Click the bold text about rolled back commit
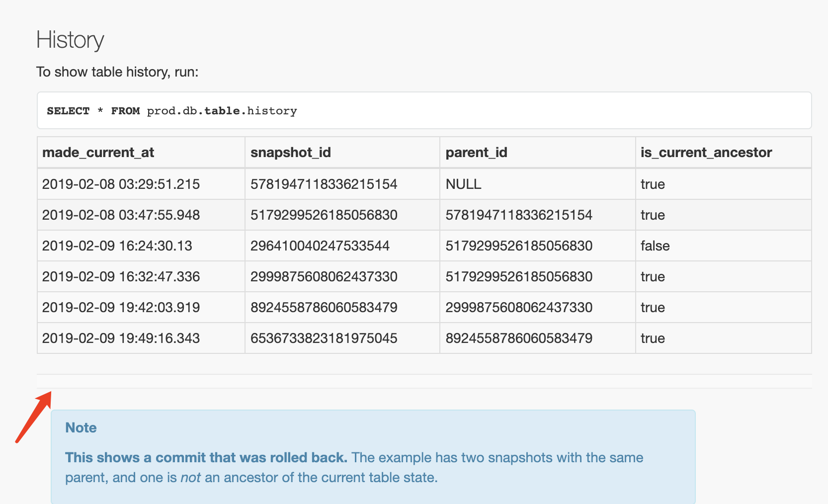 pyautogui.click(x=206, y=457)
